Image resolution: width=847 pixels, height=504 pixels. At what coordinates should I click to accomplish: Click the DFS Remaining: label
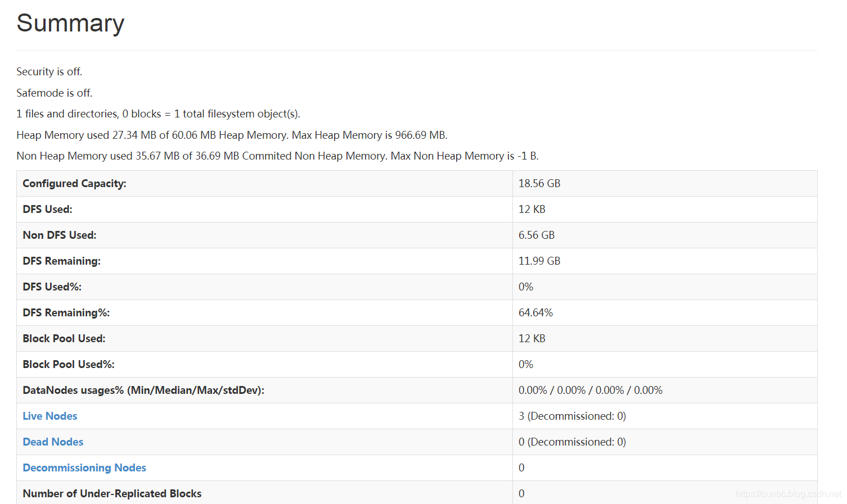click(x=62, y=261)
